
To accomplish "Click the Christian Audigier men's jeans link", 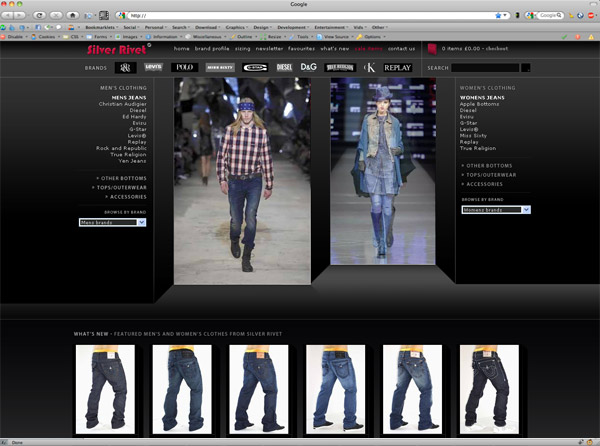I will tap(123, 104).
